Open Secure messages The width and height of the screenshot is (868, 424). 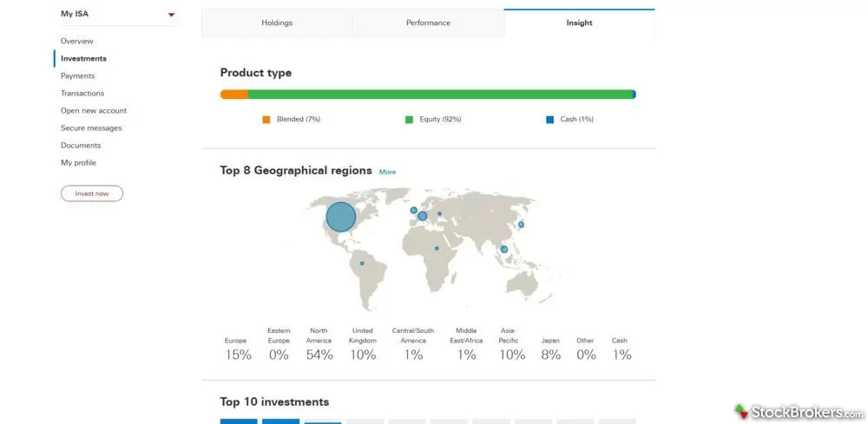(x=91, y=128)
